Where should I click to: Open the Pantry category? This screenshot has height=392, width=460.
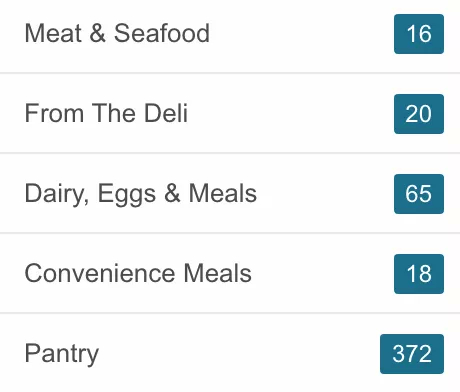[230, 353]
